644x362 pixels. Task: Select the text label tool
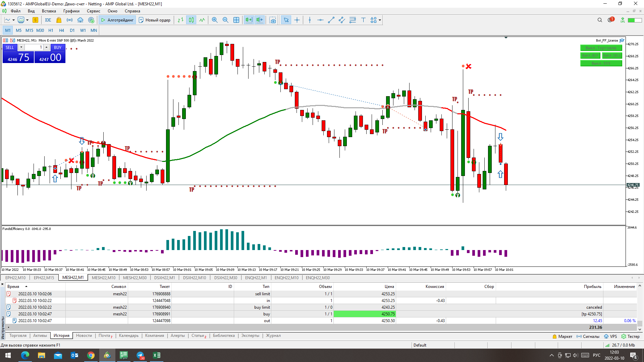pos(363,20)
